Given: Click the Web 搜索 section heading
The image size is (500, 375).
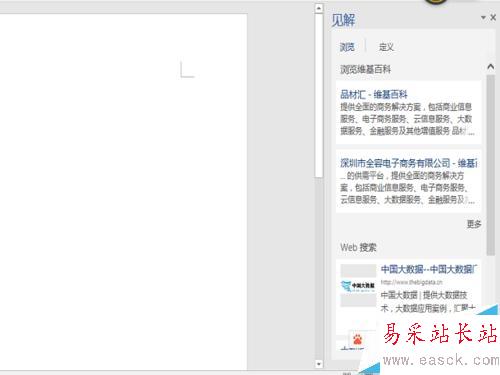Looking at the screenshot, I should [358, 248].
